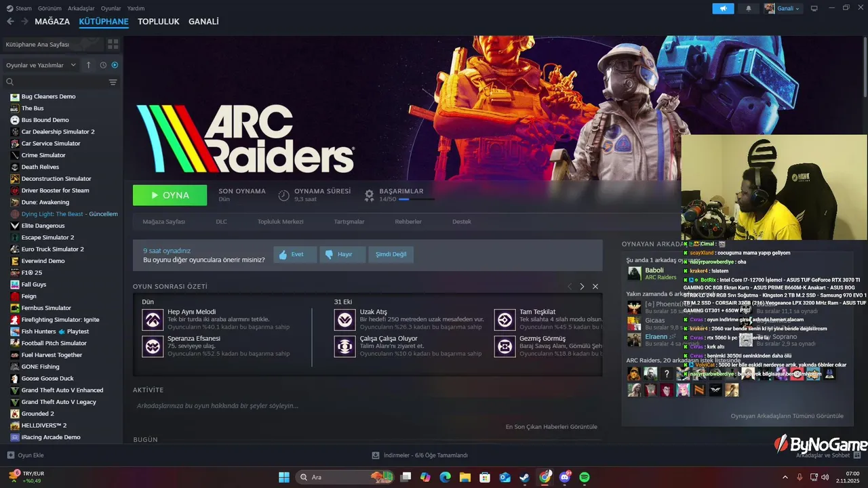This screenshot has width=868, height=488.
Task: Click the sort ascending arrow icon
Action: click(x=88, y=65)
